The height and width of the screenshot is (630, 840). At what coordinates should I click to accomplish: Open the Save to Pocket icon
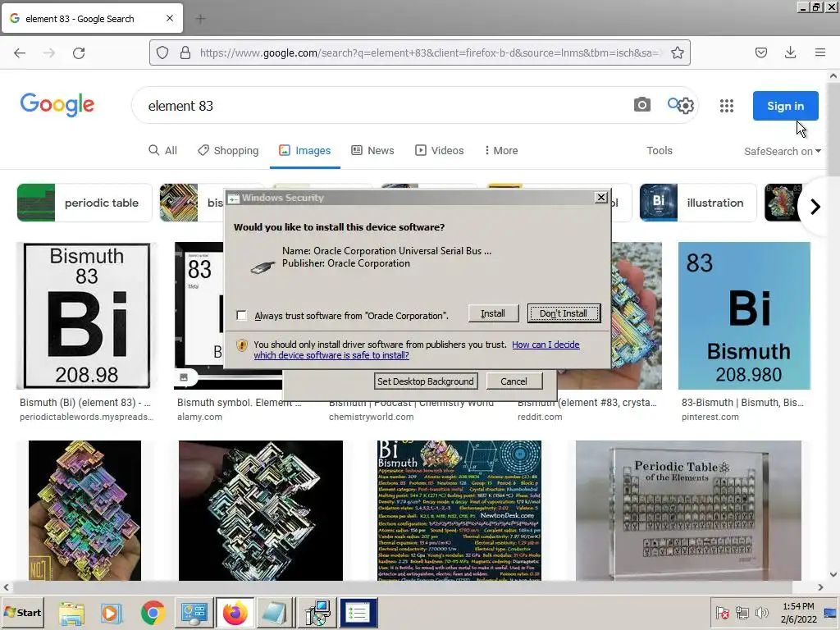click(x=760, y=52)
